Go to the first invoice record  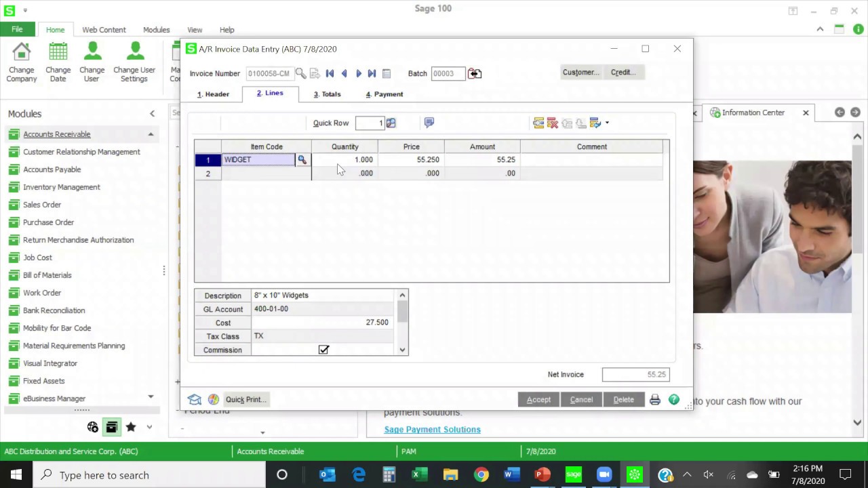[330, 73]
